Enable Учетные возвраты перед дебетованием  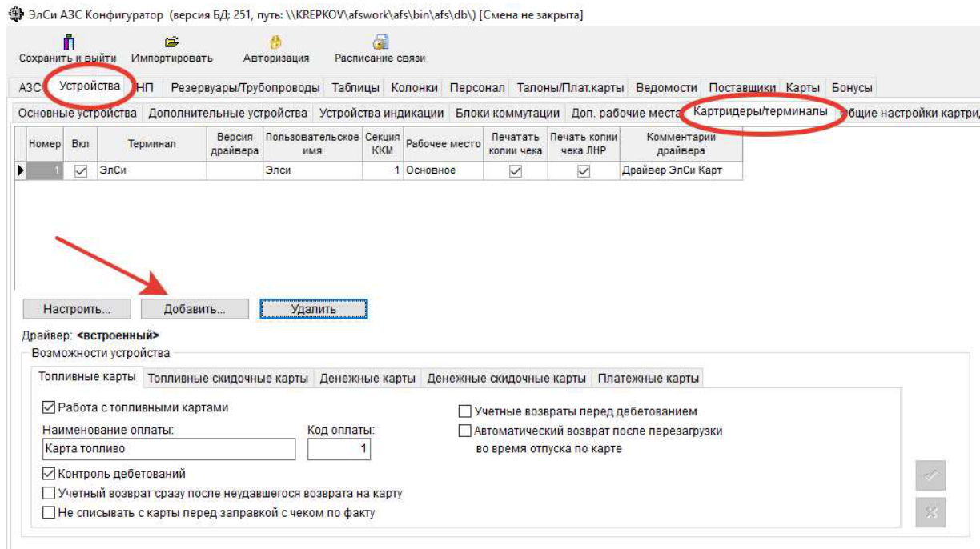tap(464, 411)
